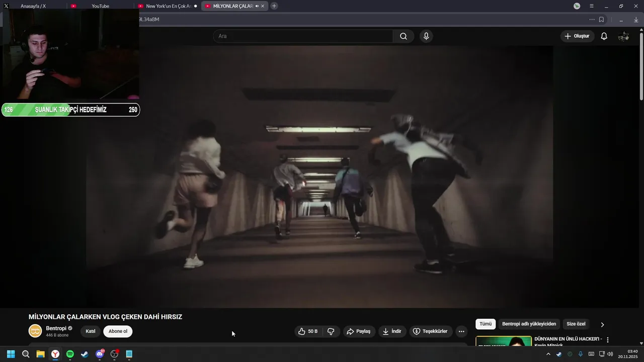Screen dimensions: 644x362
Task: Dislike the video with thumbs down
Action: point(331,331)
